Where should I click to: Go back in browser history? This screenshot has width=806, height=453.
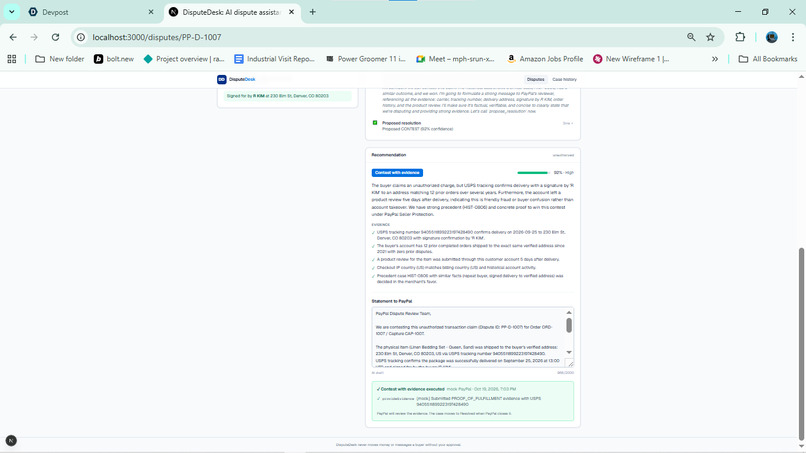coord(13,37)
